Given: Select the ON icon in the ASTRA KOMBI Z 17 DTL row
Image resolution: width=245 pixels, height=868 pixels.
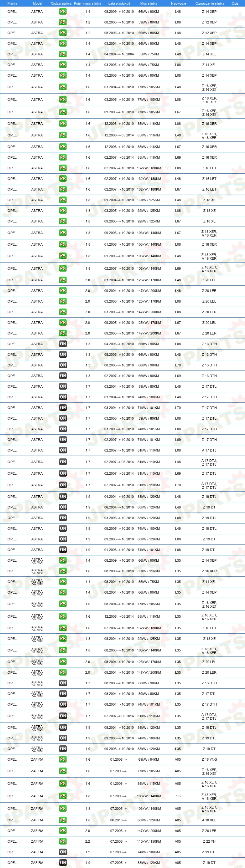Looking at the screenshot, I should (63, 693).
